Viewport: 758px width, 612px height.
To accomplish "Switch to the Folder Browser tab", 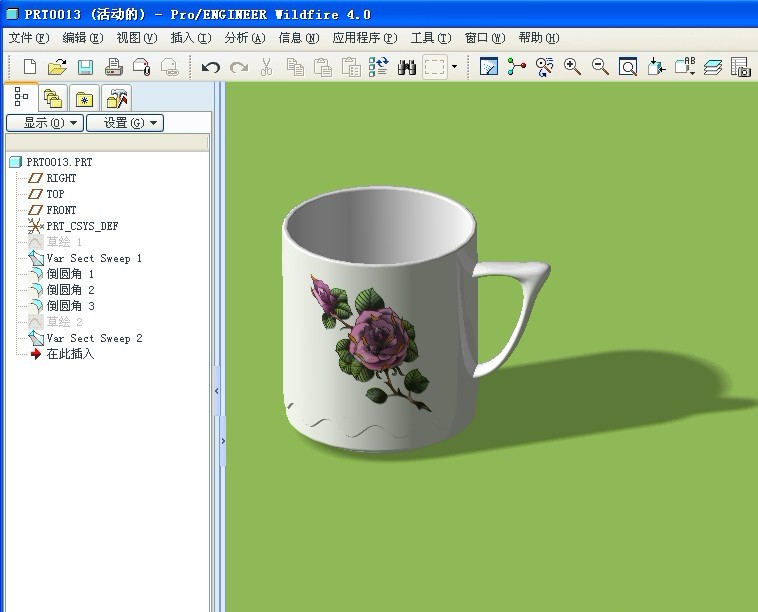I will coord(53,98).
